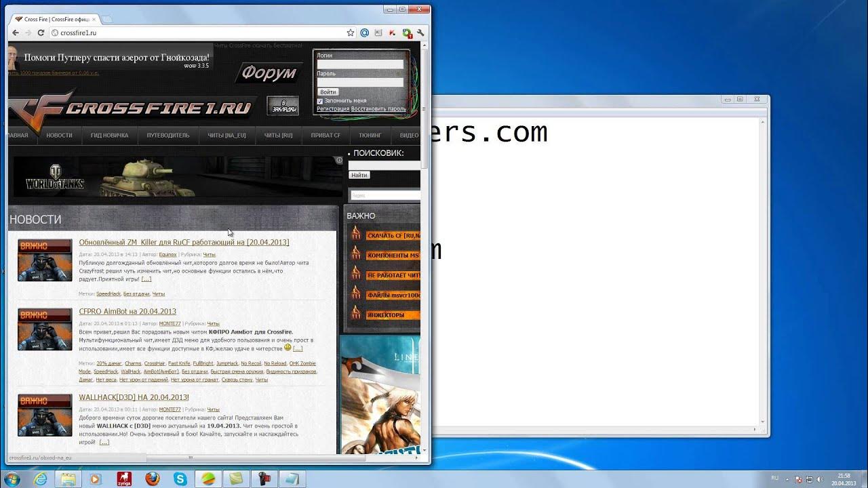Click the ВАЖНО thumbnail of CFPRO AimBot post
Viewport: 868px width, 488px height.
tap(45, 329)
